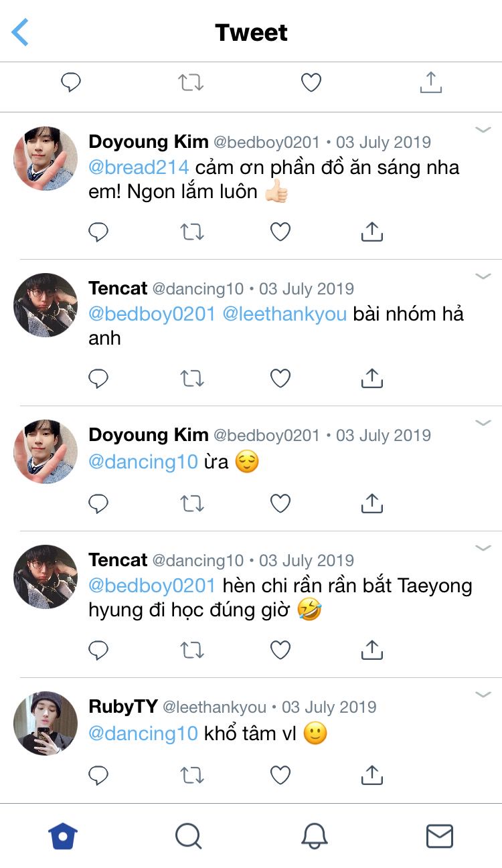Open the Notifications bell tab
The image size is (502, 868).
point(314,836)
